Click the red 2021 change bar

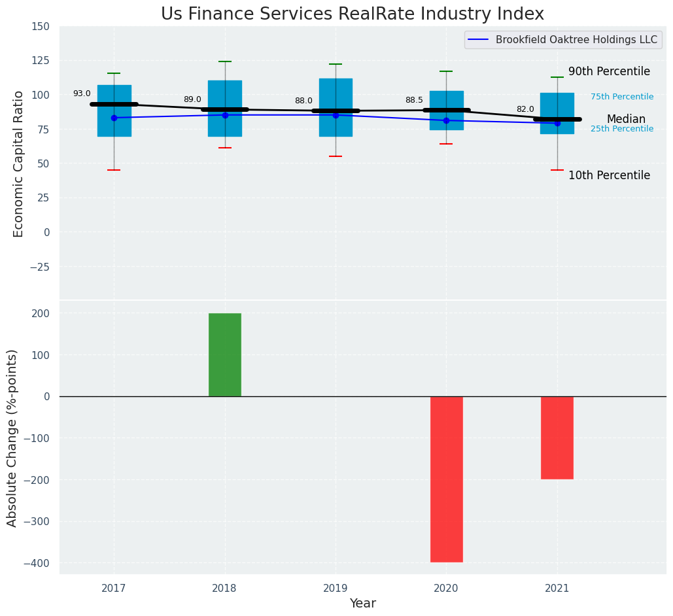click(557, 437)
